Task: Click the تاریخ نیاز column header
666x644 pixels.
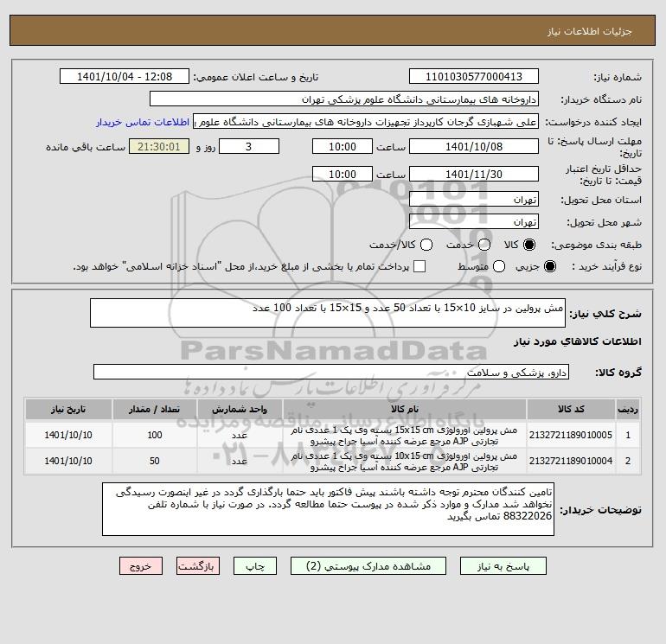Action: tap(68, 409)
